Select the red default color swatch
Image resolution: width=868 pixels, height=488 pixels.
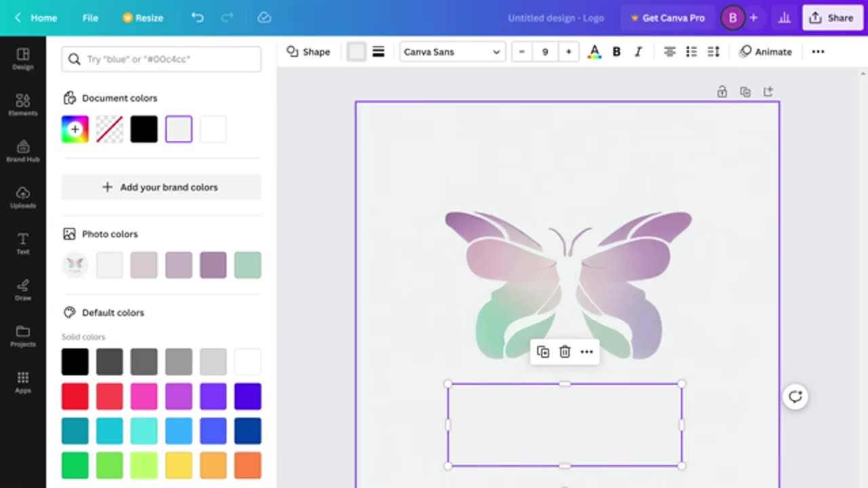[x=75, y=396]
